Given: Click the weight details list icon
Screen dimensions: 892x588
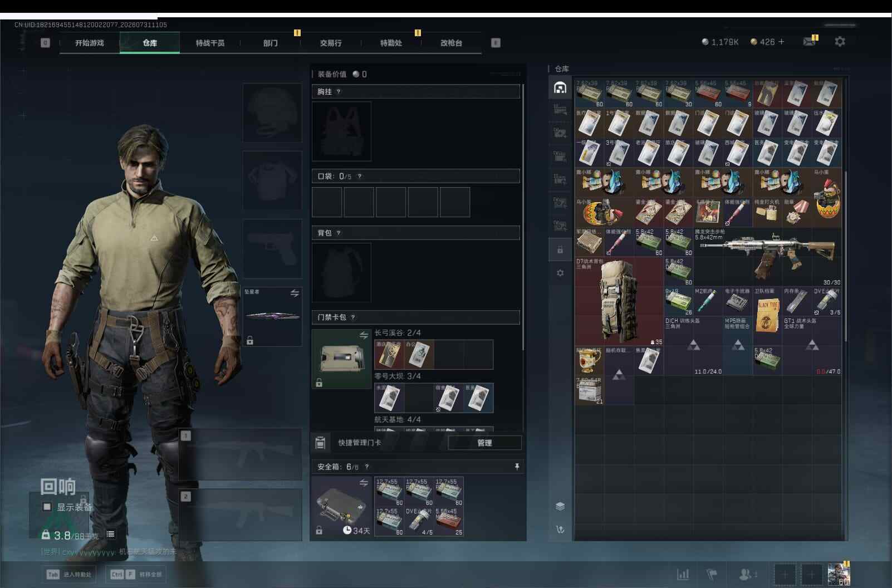Looking at the screenshot, I should [110, 535].
